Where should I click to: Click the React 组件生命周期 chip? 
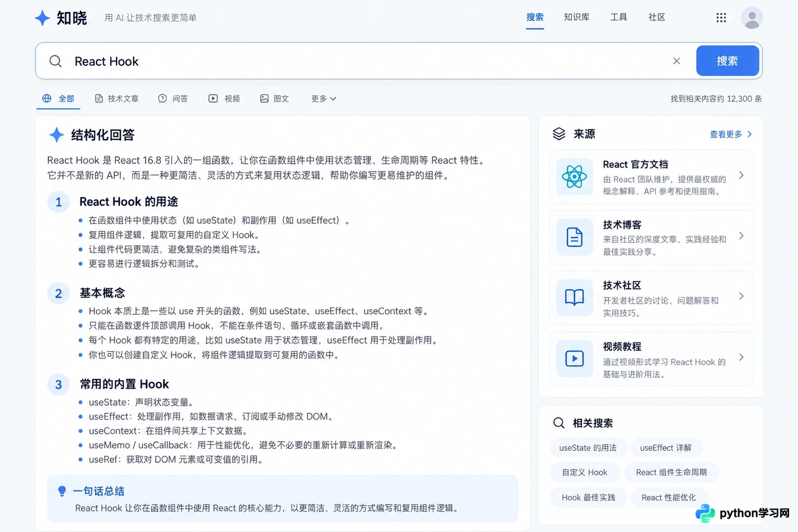coord(671,472)
